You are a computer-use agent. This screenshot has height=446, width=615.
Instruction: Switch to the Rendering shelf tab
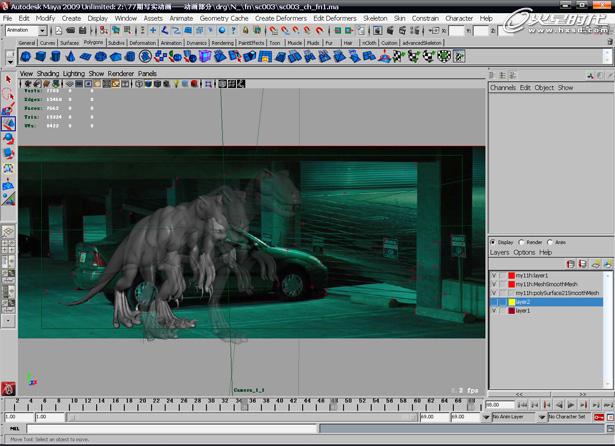[x=222, y=43]
